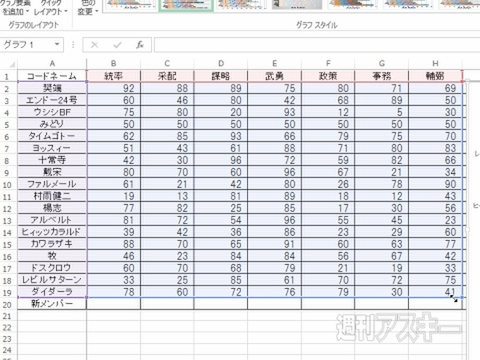Choose the dark gray chart style thumbnail
Screen dimensions: 480x360
297,4
